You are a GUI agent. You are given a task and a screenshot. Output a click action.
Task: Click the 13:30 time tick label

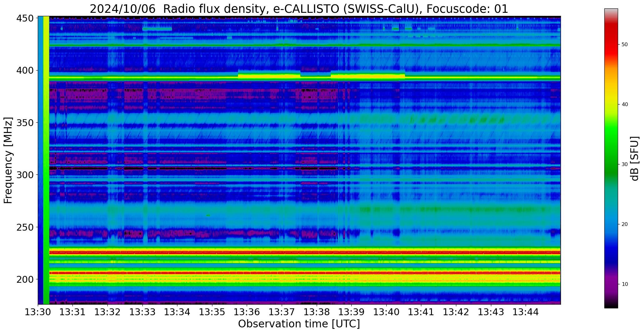tap(38, 312)
